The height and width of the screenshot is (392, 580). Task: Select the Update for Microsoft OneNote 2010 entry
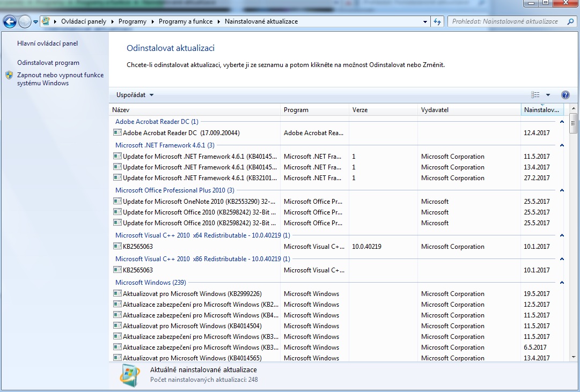click(199, 202)
